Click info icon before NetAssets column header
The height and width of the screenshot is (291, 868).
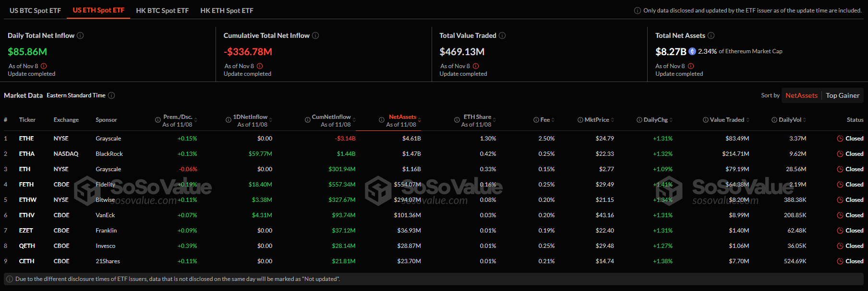382,120
